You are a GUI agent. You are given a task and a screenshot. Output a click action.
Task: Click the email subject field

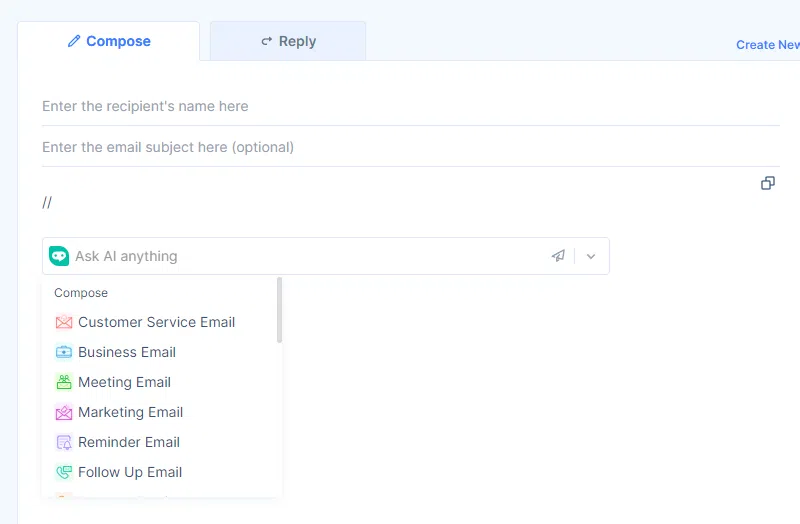(410, 147)
